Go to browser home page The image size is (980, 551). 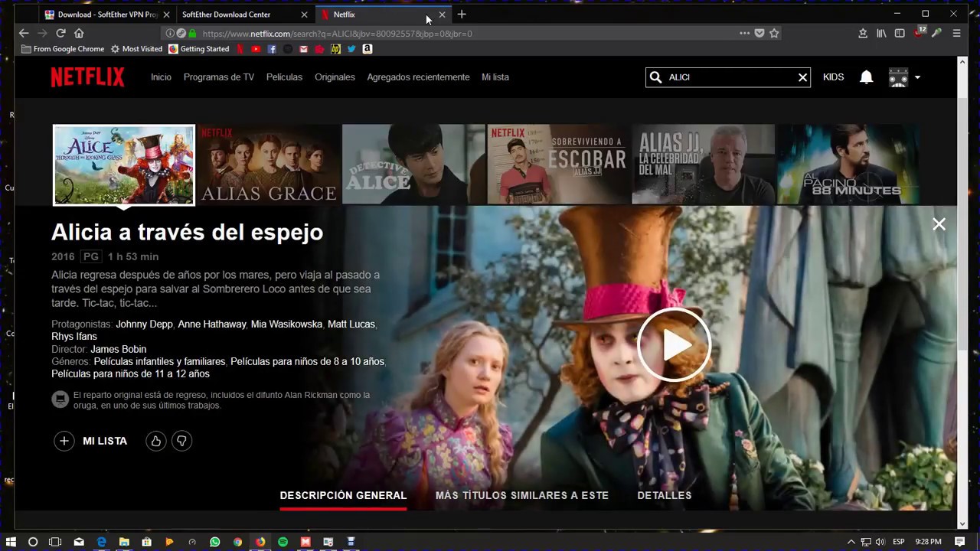(x=79, y=34)
